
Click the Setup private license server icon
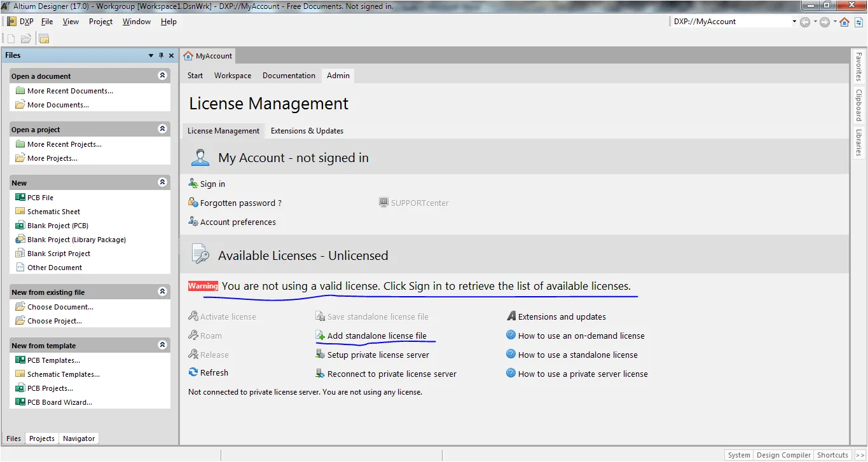coord(320,355)
